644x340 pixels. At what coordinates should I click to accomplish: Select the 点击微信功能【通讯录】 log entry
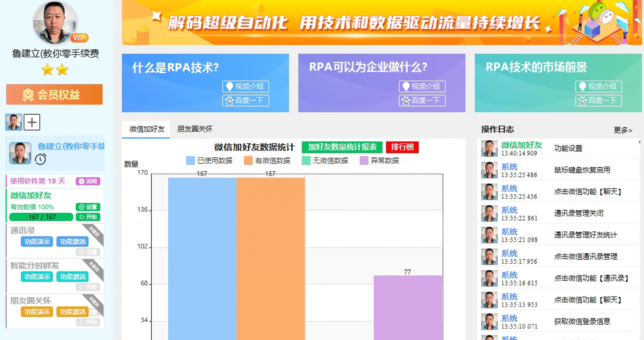(559, 278)
